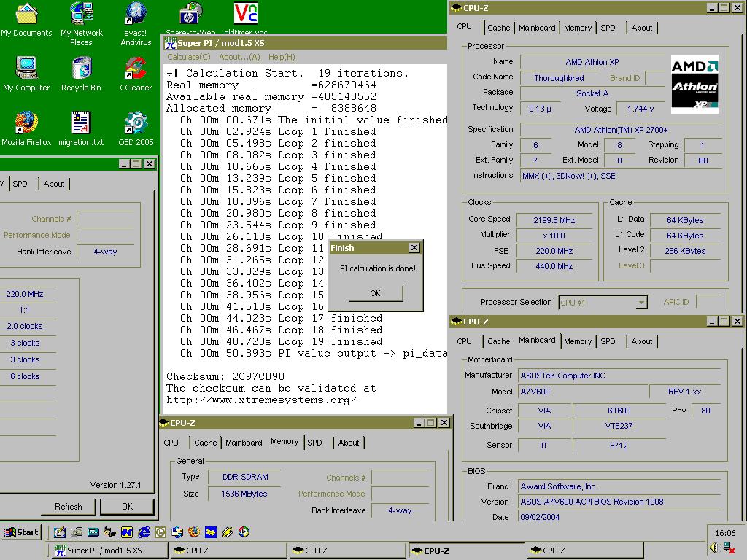The height and width of the screenshot is (560, 747).
Task: Click the volume speaker tray icon
Action: coord(714,548)
